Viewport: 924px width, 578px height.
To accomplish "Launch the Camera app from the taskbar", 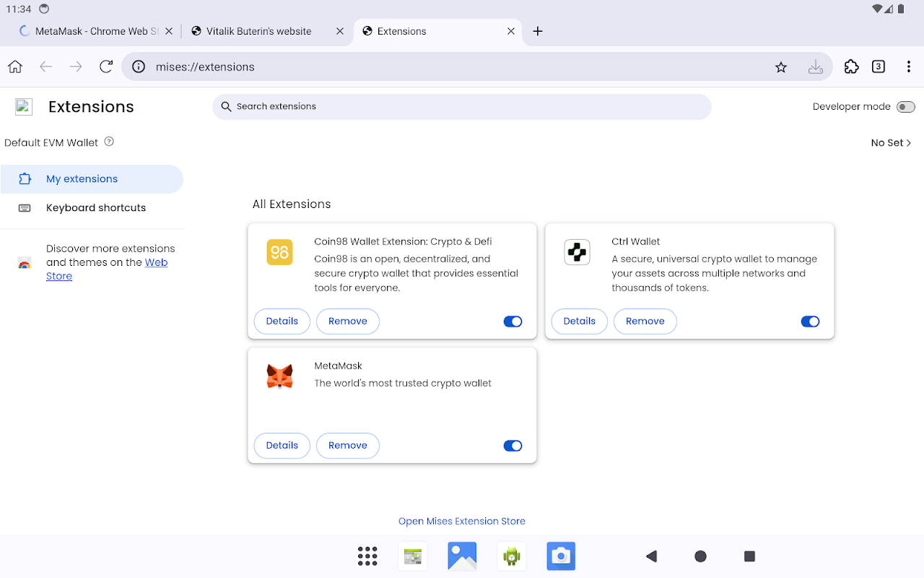I will point(561,556).
